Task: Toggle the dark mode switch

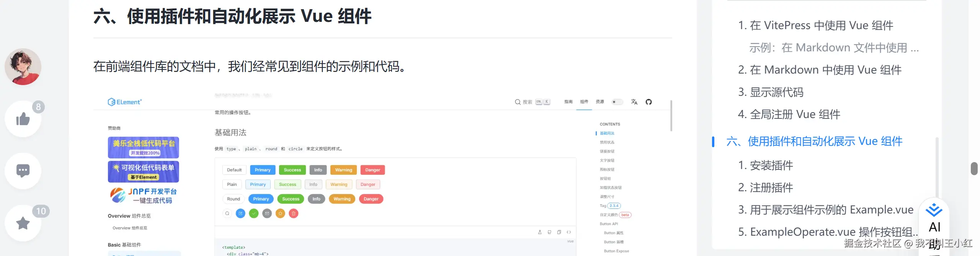Action: click(x=617, y=102)
